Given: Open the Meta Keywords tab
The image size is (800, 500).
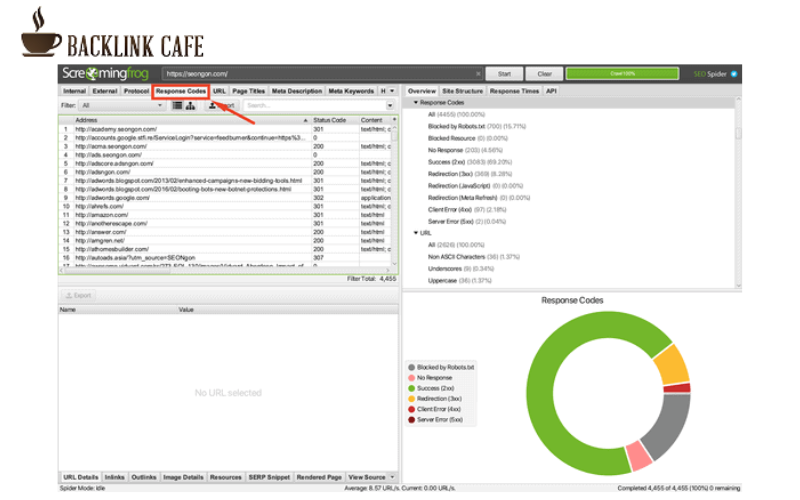Looking at the screenshot, I should click(x=351, y=91).
